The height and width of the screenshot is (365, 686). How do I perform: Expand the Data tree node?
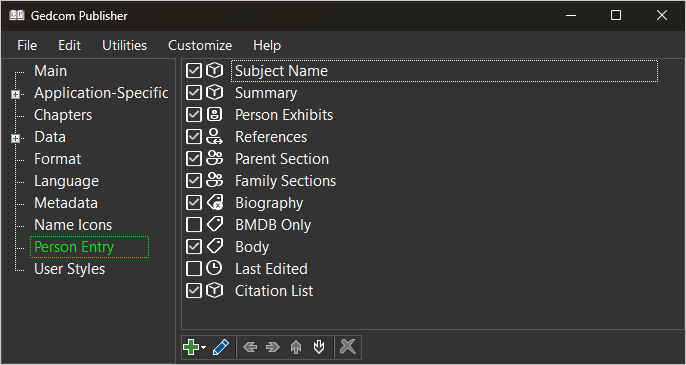(x=16, y=138)
